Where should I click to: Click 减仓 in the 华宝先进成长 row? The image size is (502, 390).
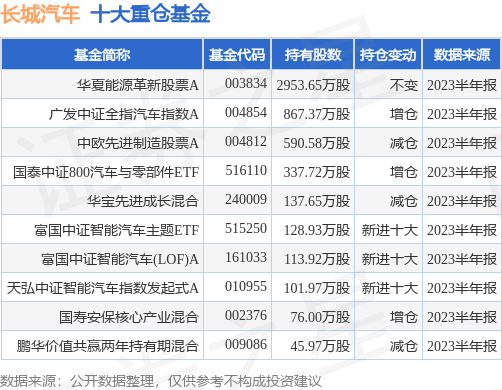point(404,201)
